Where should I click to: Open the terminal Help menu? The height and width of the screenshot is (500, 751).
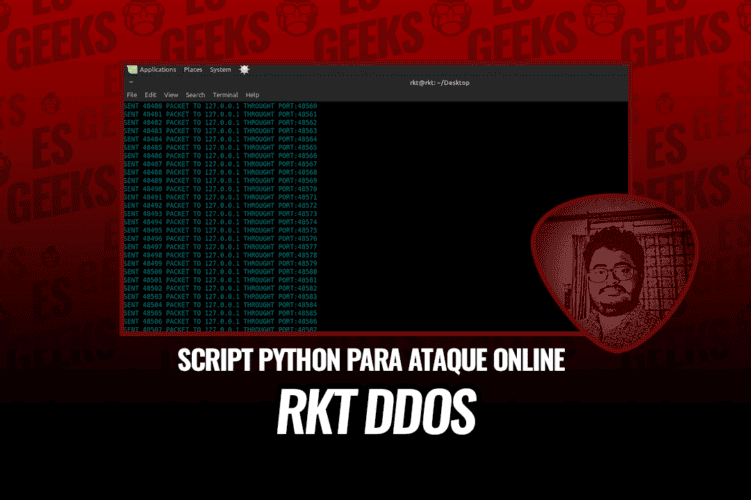252,95
